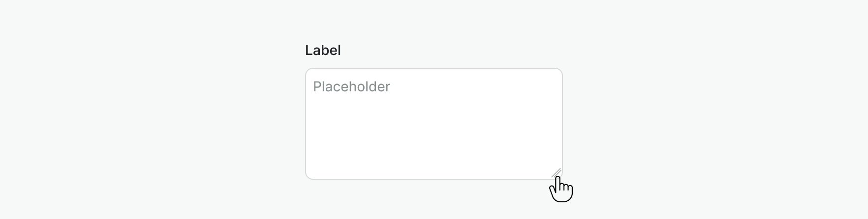Select the diagonal resize grip icon

tap(557, 173)
